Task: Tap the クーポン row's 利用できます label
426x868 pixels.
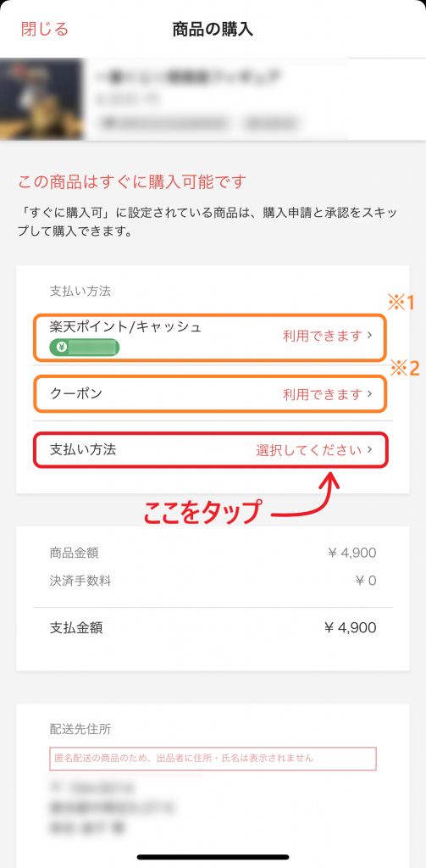Action: (323, 394)
